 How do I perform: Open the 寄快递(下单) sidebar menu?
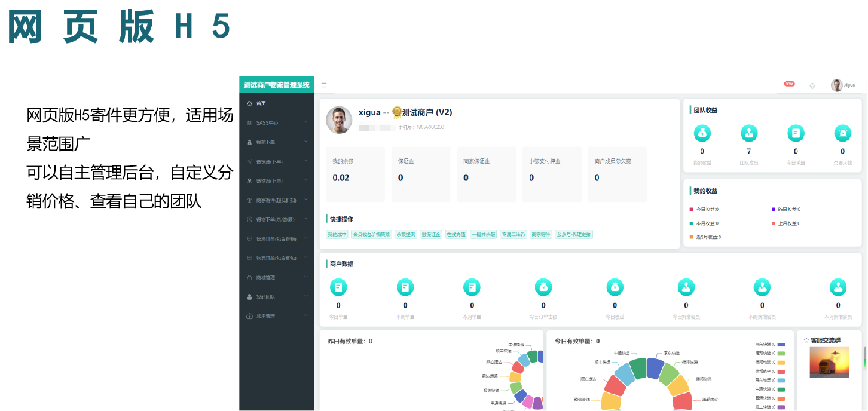click(277, 161)
